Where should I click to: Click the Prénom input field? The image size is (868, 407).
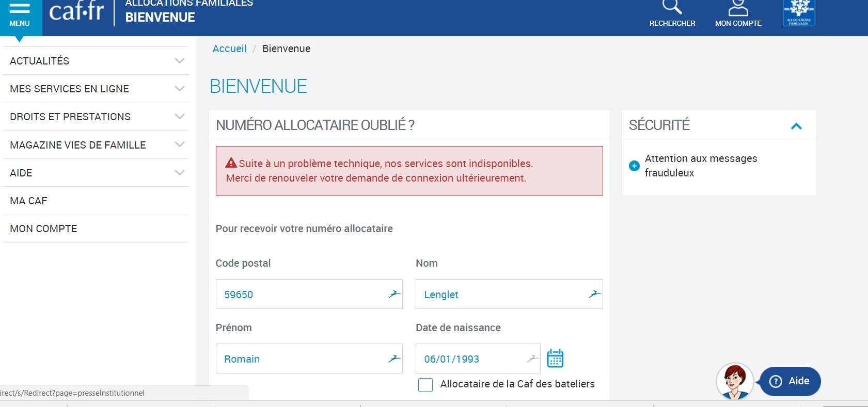[x=309, y=359]
